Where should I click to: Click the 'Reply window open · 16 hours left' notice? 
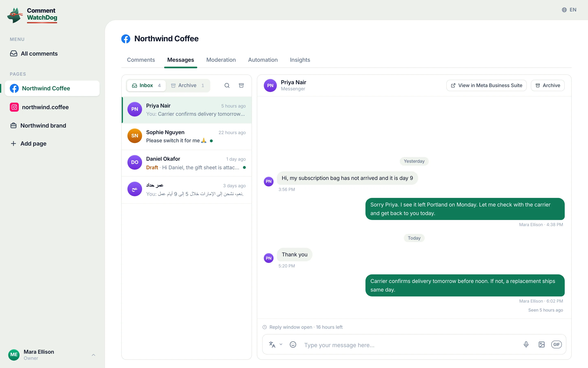[303, 327]
